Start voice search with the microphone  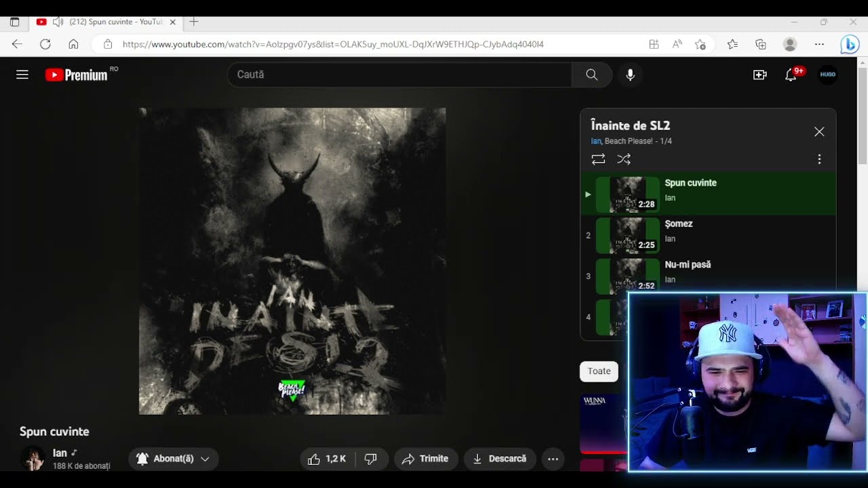pos(630,75)
